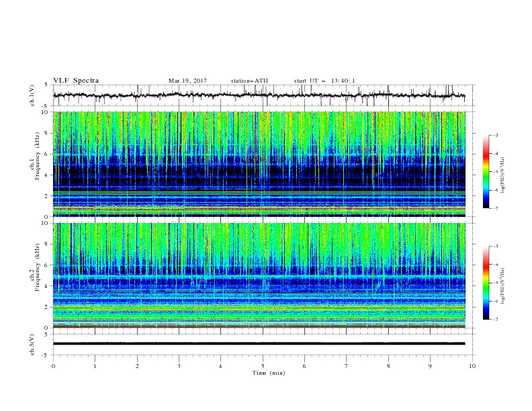Click the time axis tick label '3'
This screenshot has height=411, width=532.
(x=179, y=366)
